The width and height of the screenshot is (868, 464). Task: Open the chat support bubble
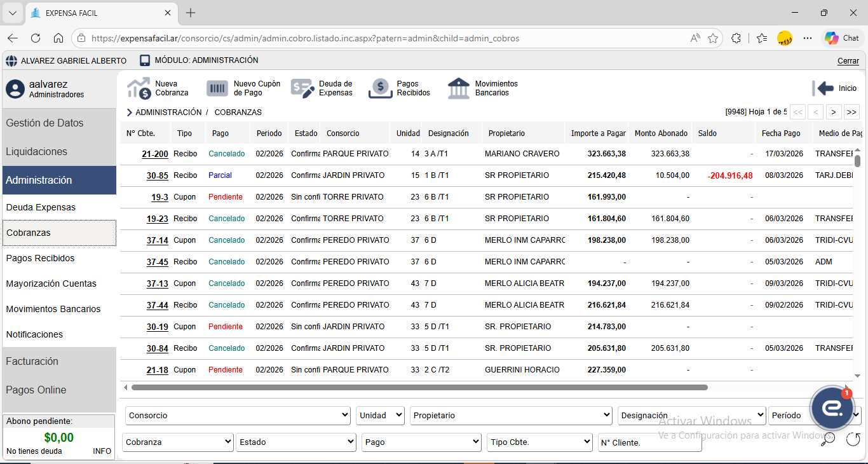[832, 409]
